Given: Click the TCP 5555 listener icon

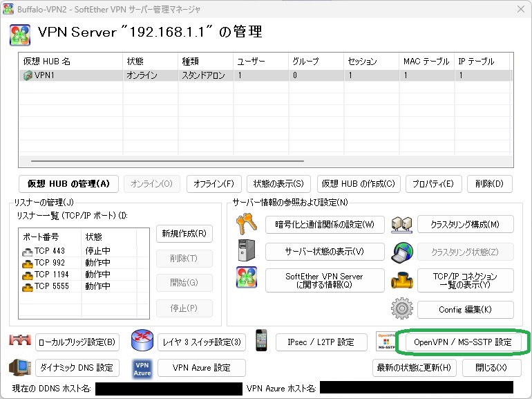Looking at the screenshot, I should pyautogui.click(x=27, y=286).
